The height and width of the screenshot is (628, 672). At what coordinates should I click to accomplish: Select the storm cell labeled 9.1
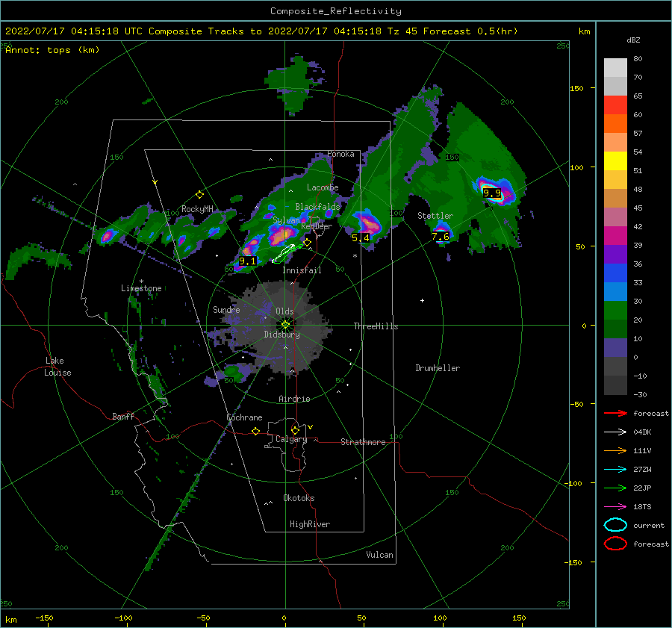tap(247, 261)
